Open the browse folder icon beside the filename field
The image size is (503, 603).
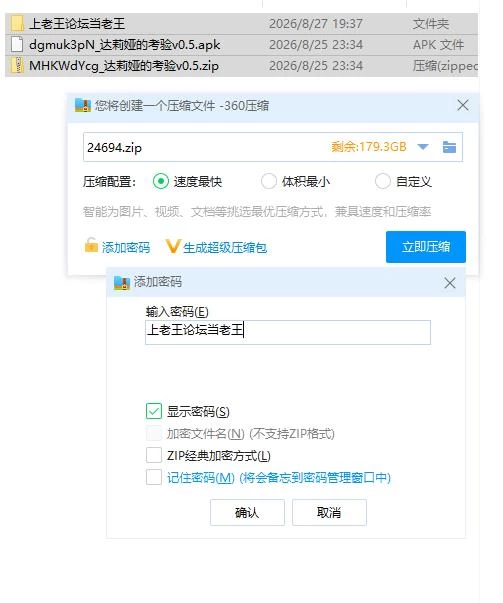click(x=449, y=147)
